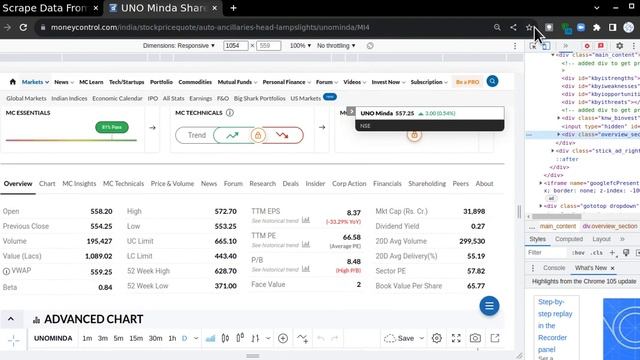
Task: Select the candlestick chart type icon
Action: click(225, 338)
